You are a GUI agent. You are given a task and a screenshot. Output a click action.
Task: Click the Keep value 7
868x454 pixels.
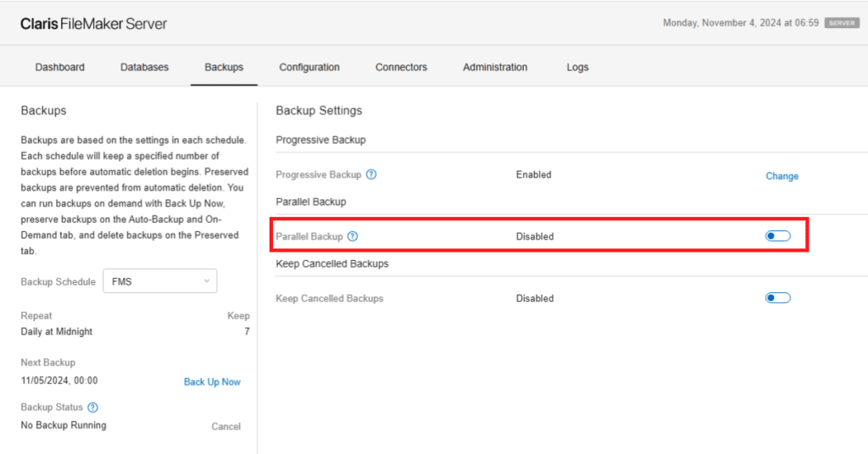247,332
